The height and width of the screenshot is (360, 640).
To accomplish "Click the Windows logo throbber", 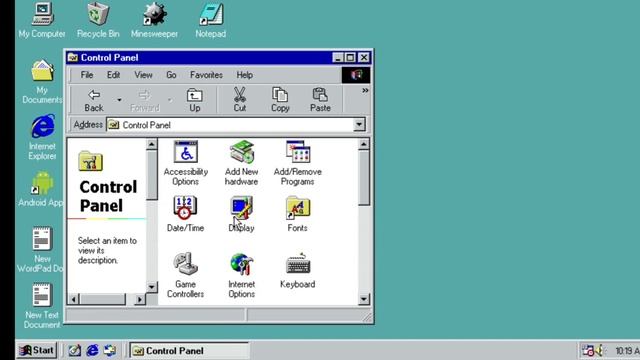I will (x=356, y=75).
